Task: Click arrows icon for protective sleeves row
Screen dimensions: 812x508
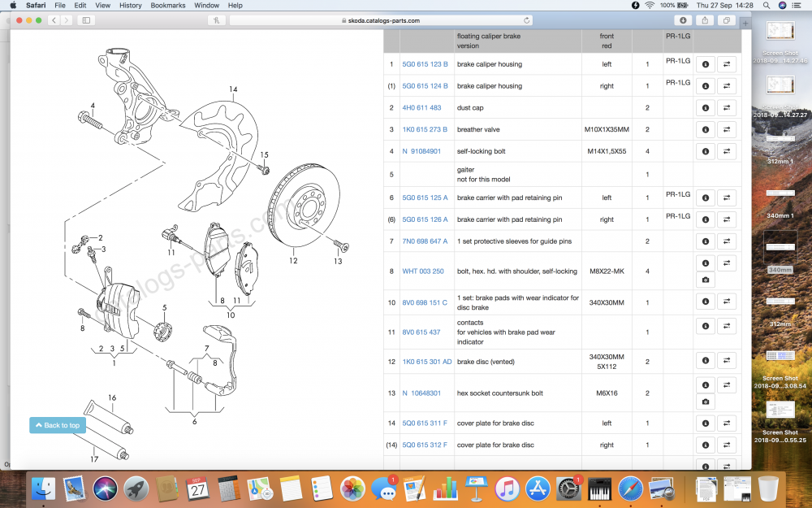Action: [x=727, y=241]
